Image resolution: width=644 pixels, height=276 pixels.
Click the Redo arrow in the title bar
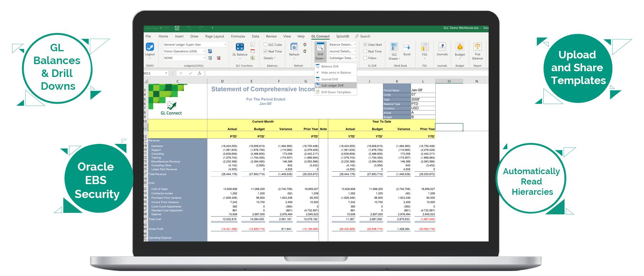[x=201, y=28]
